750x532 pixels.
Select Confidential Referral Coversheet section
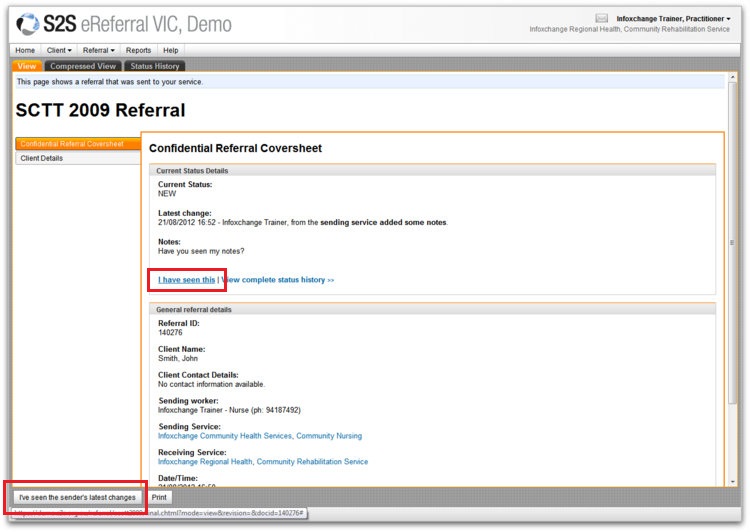[78, 144]
